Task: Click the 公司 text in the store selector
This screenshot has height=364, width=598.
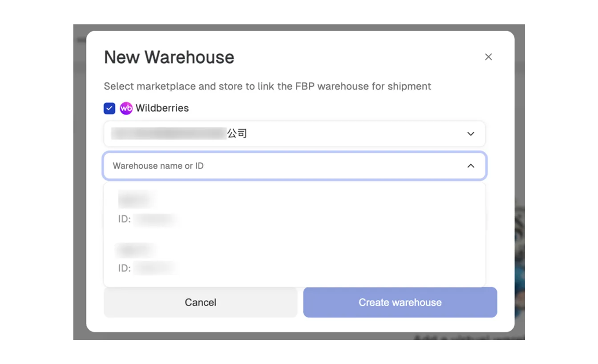Action: pos(237,133)
